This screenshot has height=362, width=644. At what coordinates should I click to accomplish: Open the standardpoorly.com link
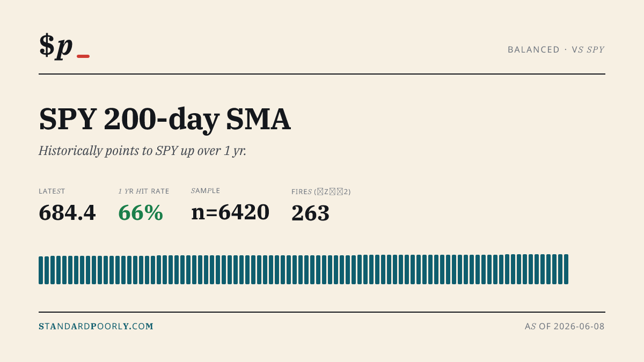click(96, 326)
